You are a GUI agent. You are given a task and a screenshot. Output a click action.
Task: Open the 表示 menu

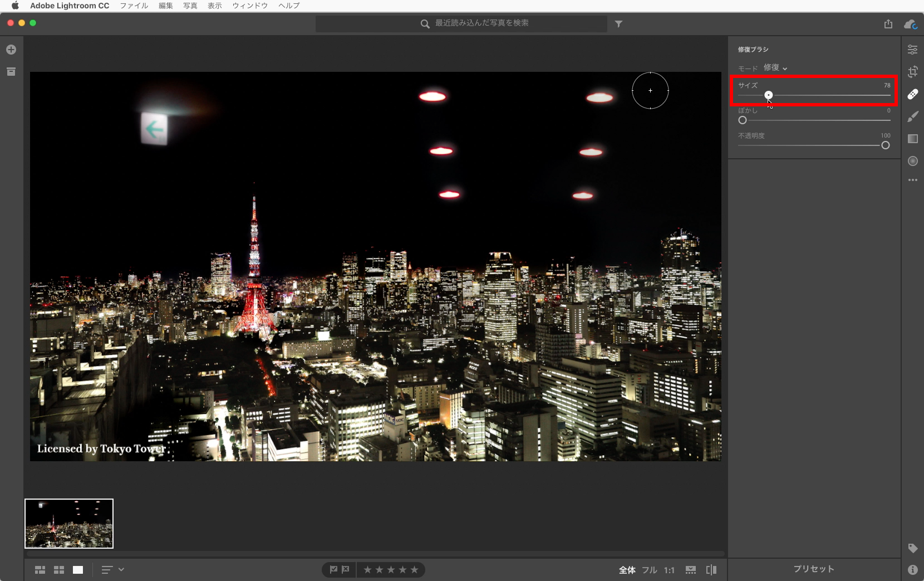pyautogui.click(x=215, y=6)
